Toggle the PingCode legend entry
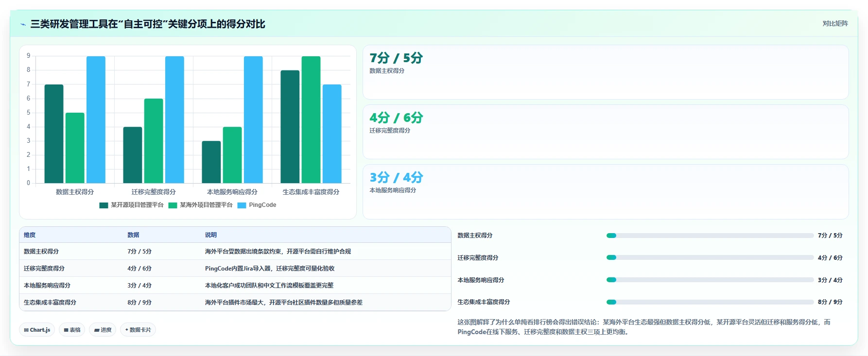The image size is (868, 356). click(x=257, y=205)
